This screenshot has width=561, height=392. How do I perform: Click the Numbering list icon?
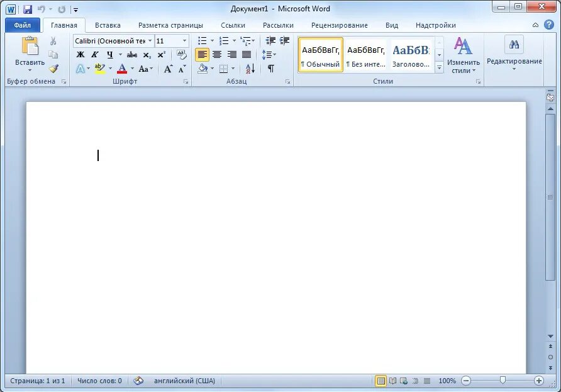point(224,41)
